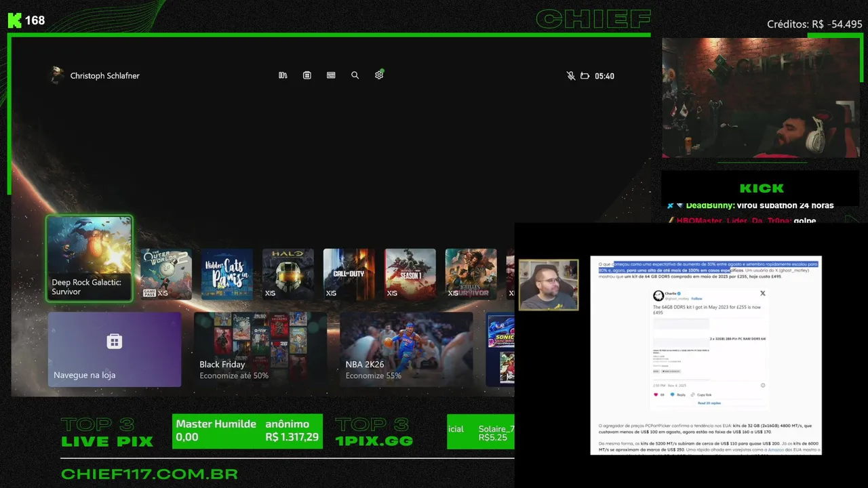Screen dimensions: 868x488
Task: Click the anônimo R$ 1.317,29 donor text
Action: 292,430
